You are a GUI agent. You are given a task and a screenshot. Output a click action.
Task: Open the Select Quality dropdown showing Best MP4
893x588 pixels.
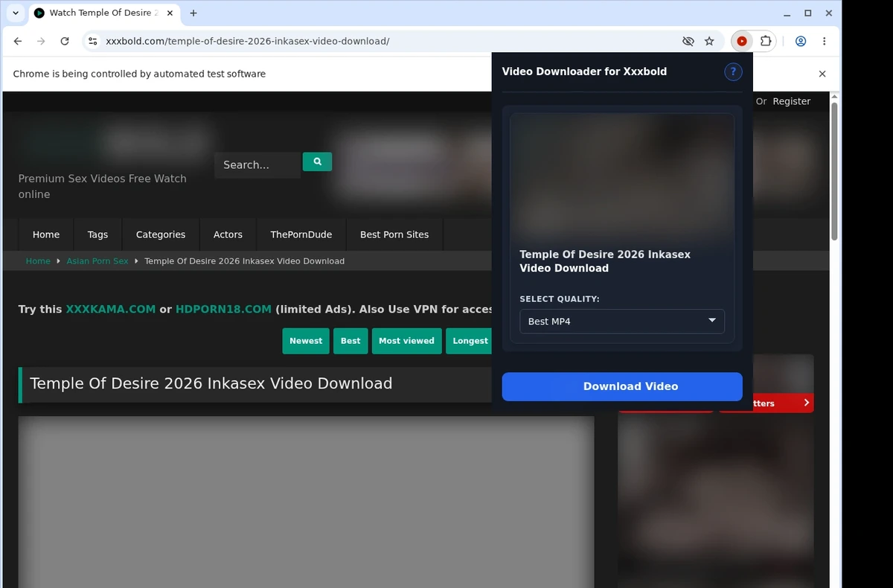pos(622,322)
